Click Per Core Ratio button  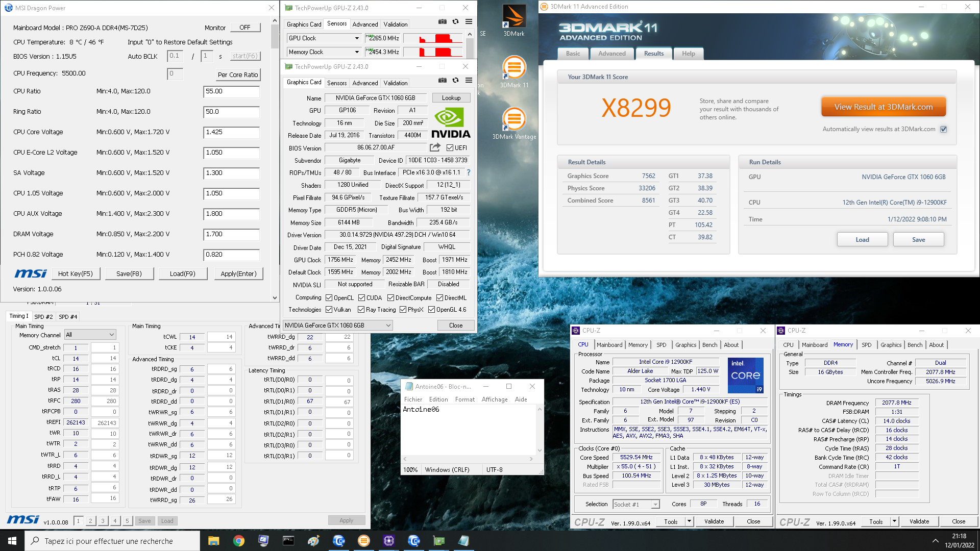coord(238,74)
